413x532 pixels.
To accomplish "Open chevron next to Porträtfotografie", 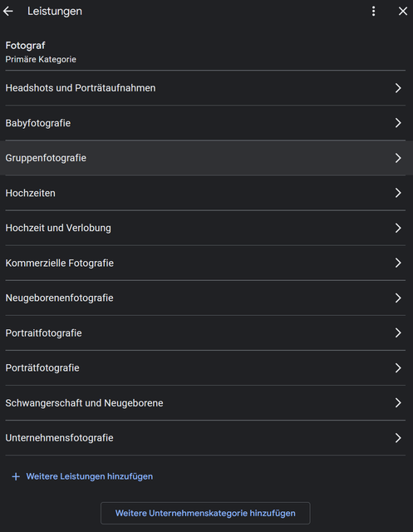I will pyautogui.click(x=398, y=368).
